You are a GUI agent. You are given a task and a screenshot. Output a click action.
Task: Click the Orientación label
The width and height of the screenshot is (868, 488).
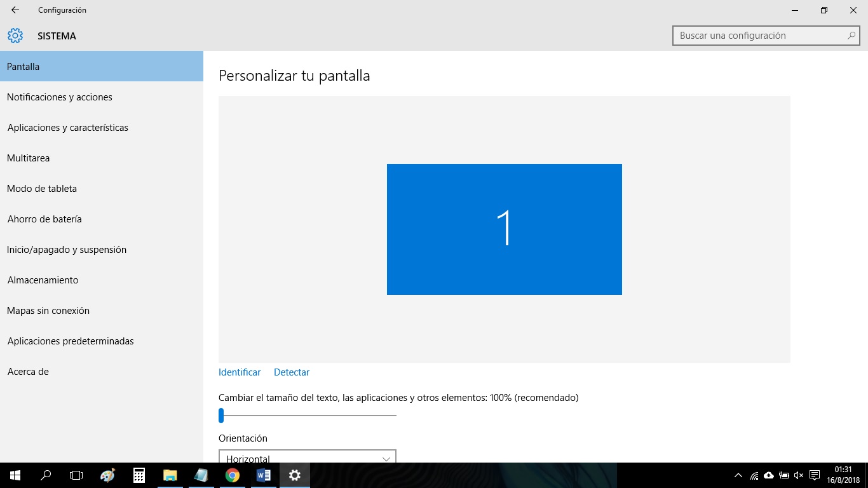pos(243,438)
